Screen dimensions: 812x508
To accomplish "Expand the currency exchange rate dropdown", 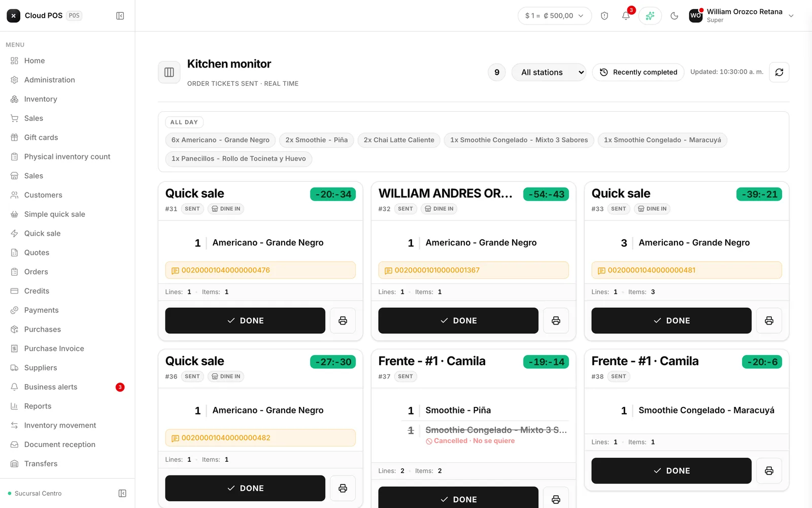I will click(555, 16).
